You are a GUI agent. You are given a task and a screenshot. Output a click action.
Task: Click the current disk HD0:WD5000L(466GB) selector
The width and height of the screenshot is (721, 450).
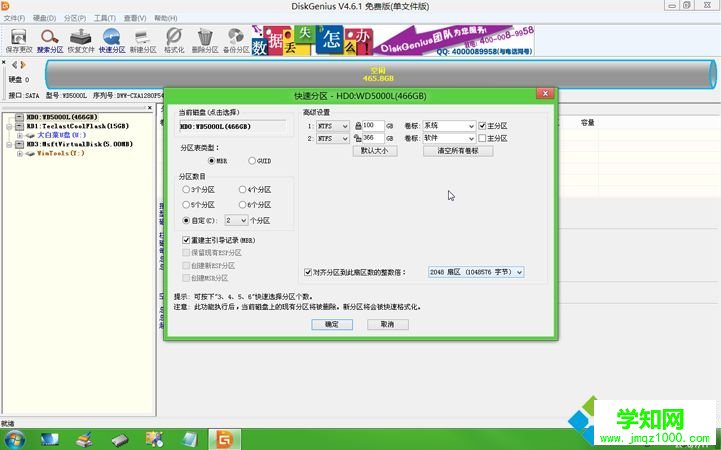click(x=232, y=126)
